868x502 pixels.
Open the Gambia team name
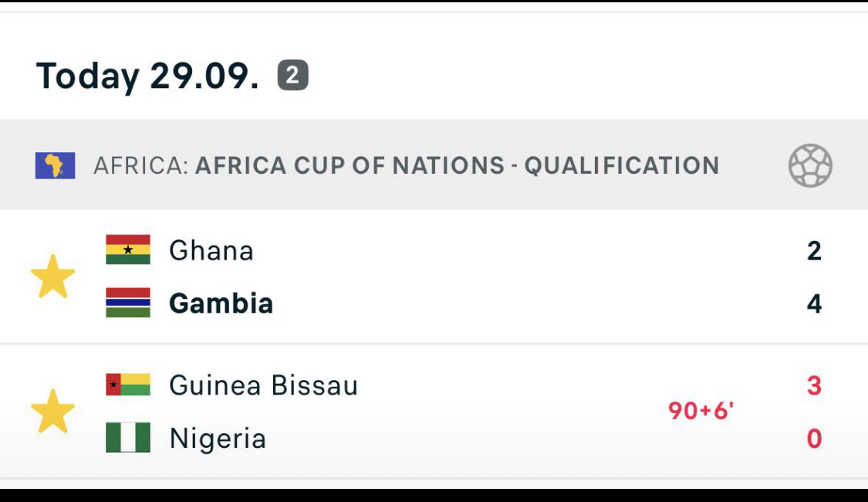point(221,303)
